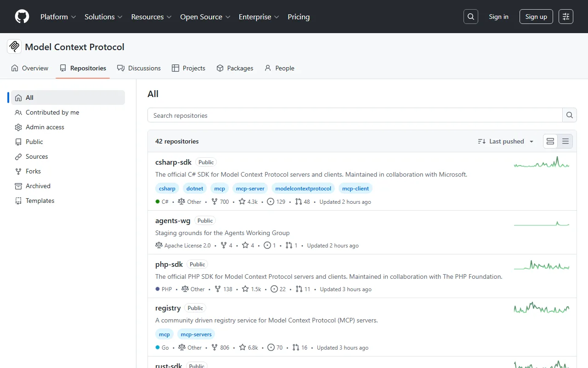Open php-sdk pull requests count 11
Viewport: 588px width, 368px height.
(x=303, y=289)
